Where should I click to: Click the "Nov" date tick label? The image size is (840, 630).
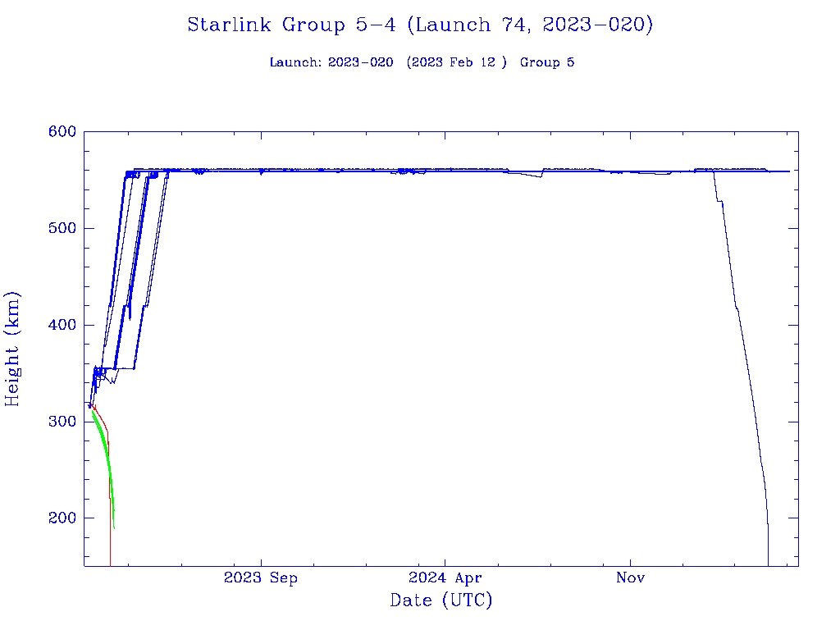coord(631,577)
